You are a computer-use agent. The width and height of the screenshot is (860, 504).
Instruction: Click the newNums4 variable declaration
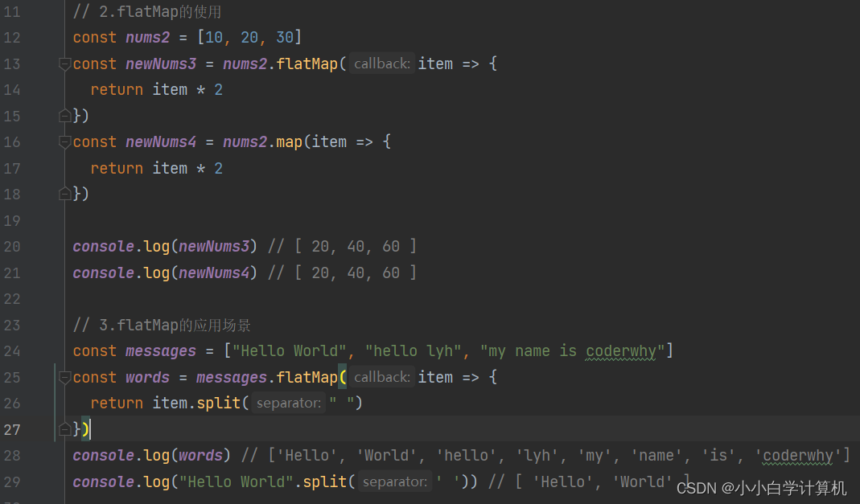point(161,142)
